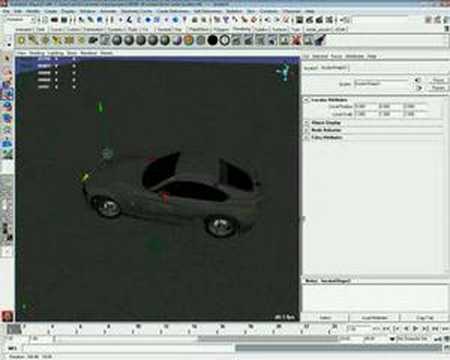This screenshot has height=360, width=450.
Task: Create a new scene from status line
Action: 45,20
